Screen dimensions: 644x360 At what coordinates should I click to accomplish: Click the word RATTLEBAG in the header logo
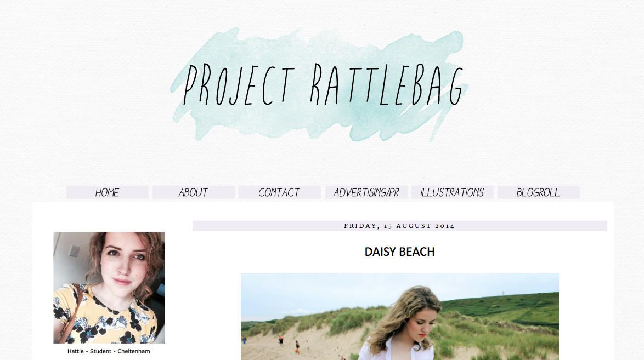(387, 85)
